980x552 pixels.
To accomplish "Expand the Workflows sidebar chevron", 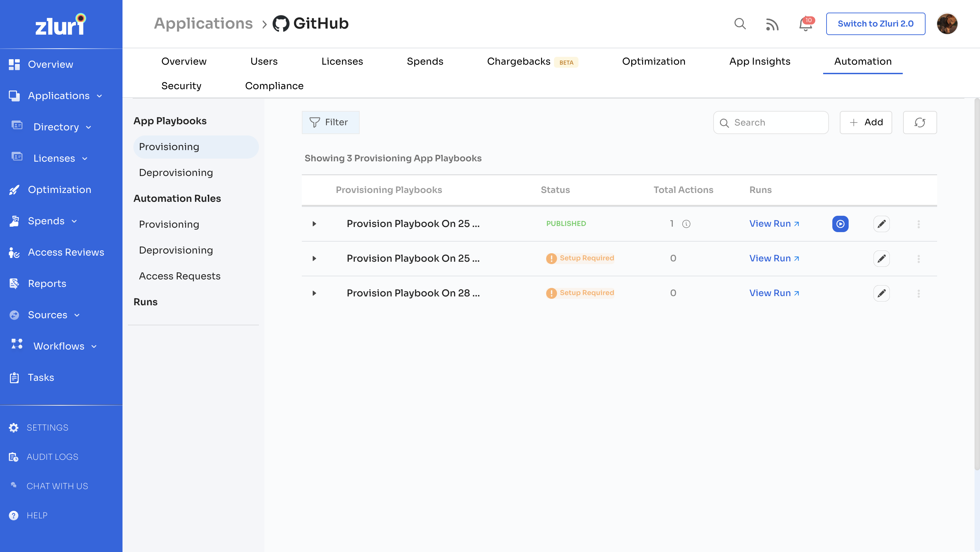I will click(94, 346).
